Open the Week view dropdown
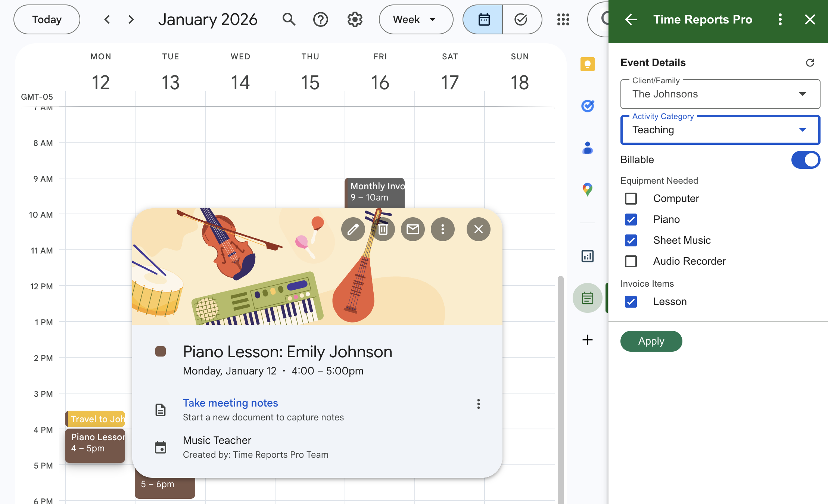This screenshot has width=828, height=504. tap(415, 19)
